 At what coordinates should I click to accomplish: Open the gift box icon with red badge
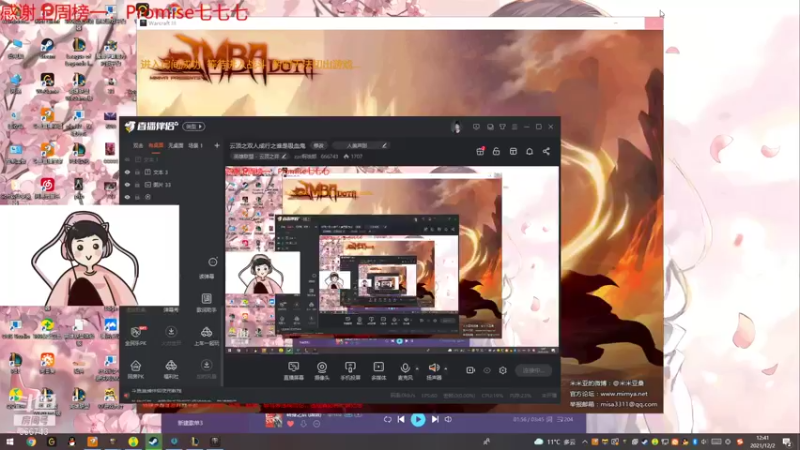480,151
